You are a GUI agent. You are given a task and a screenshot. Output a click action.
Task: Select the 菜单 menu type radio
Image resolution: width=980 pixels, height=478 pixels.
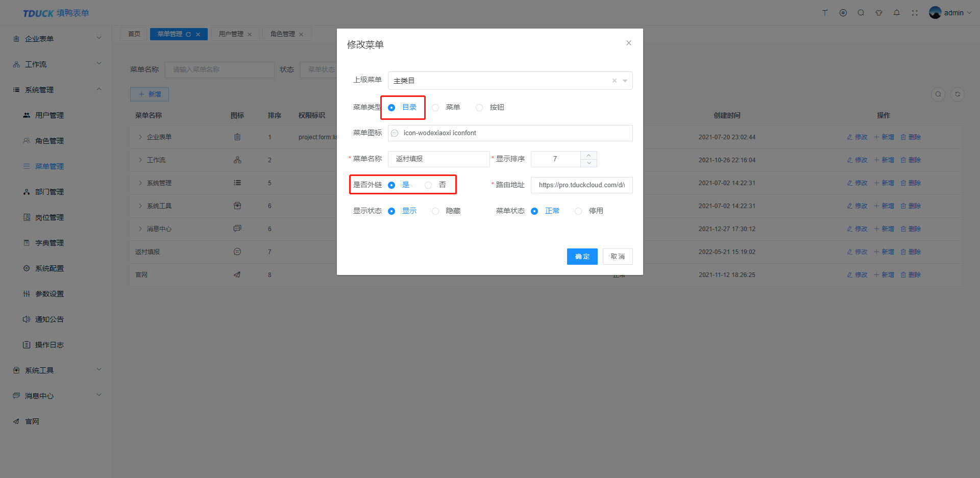[435, 108]
